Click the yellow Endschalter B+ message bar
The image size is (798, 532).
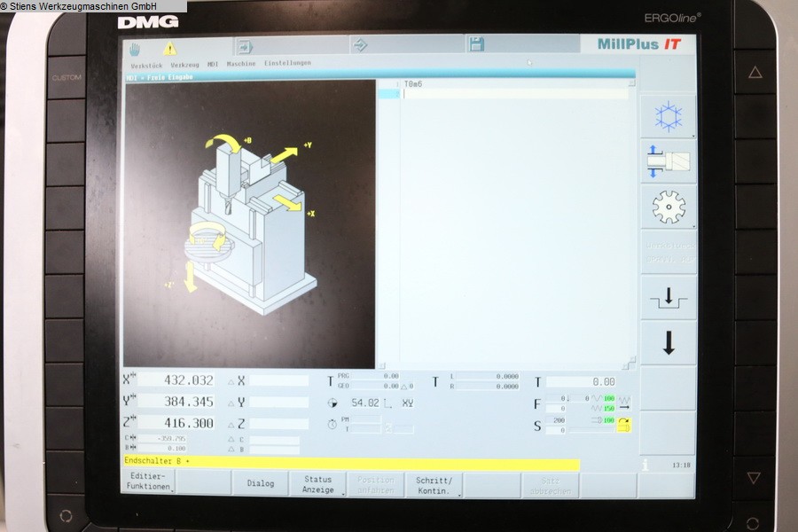click(x=350, y=462)
